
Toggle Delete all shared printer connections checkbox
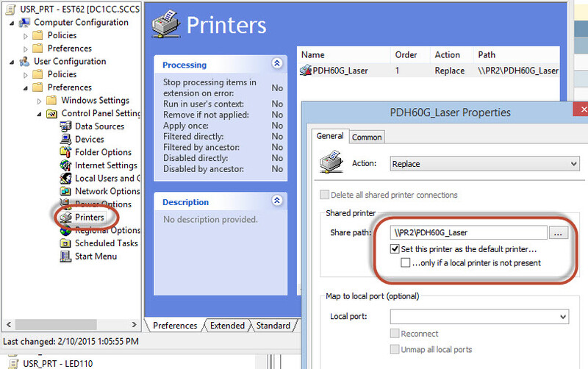pyautogui.click(x=324, y=195)
